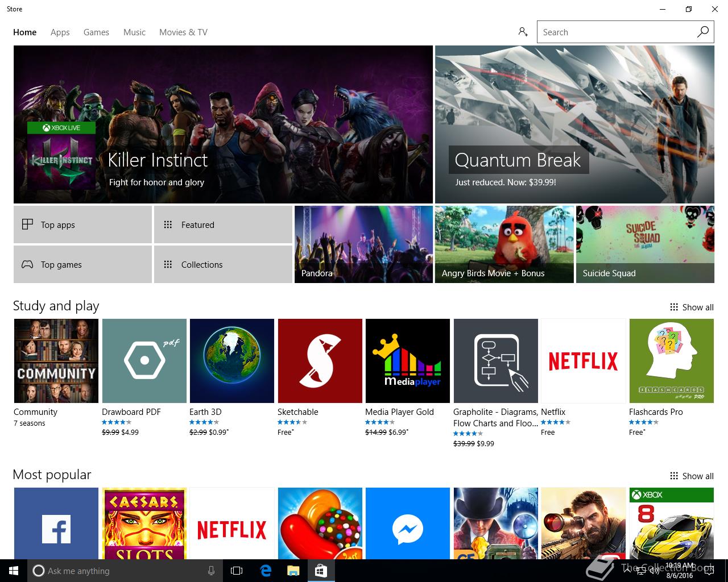Screen dimensions: 728x582
Task: Show all Study and play items
Action: point(692,307)
